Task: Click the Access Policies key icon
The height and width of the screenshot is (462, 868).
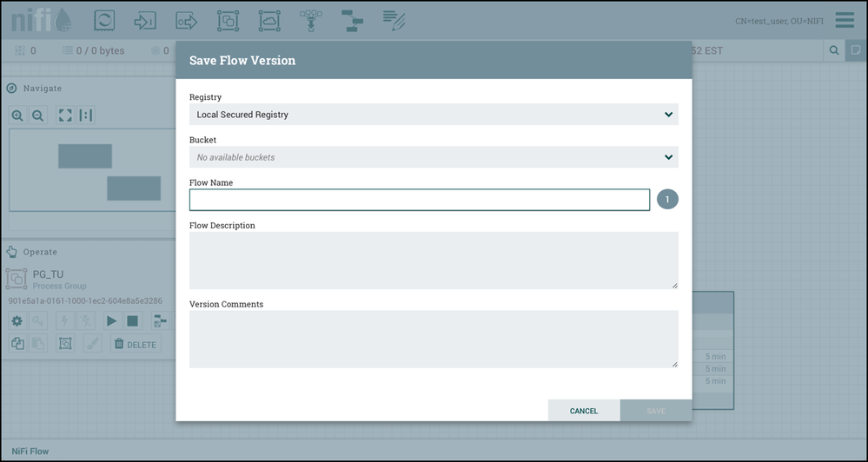Action: 37,321
